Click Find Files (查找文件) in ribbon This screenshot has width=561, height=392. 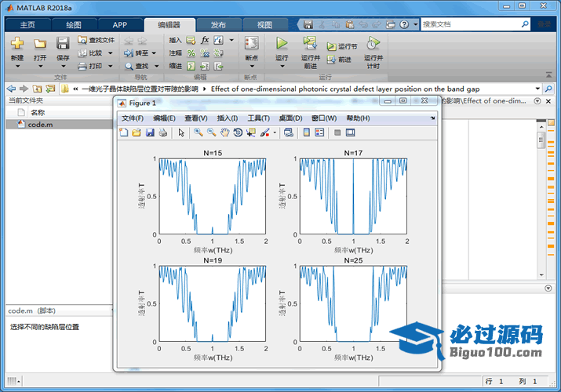click(x=97, y=40)
